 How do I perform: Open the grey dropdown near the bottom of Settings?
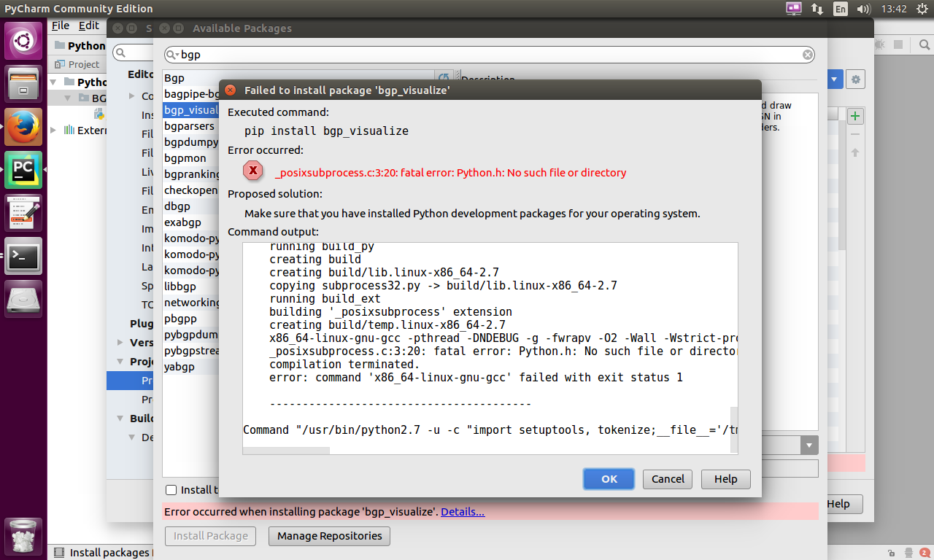[809, 445]
